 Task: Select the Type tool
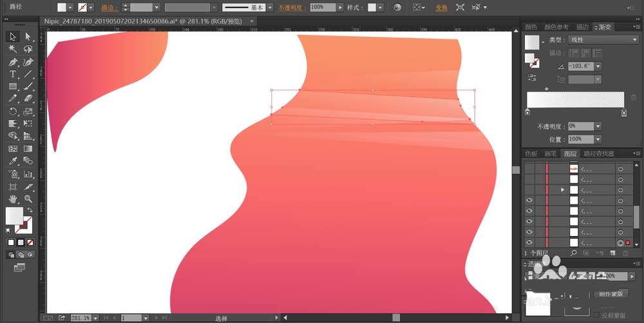13,74
